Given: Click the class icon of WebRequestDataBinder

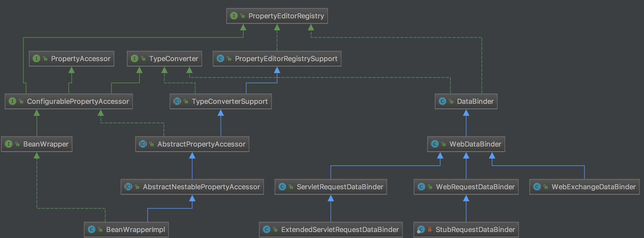Looking at the screenshot, I should (x=421, y=187).
